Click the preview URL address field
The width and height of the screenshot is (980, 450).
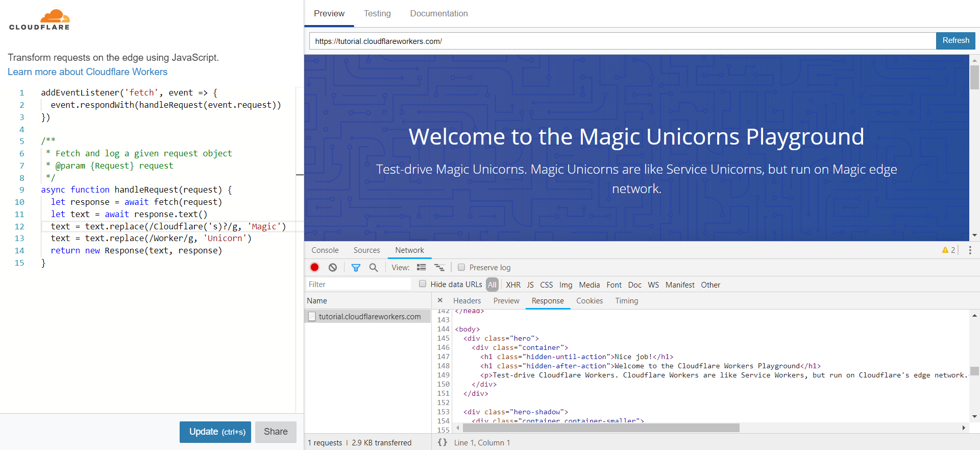pos(622,41)
